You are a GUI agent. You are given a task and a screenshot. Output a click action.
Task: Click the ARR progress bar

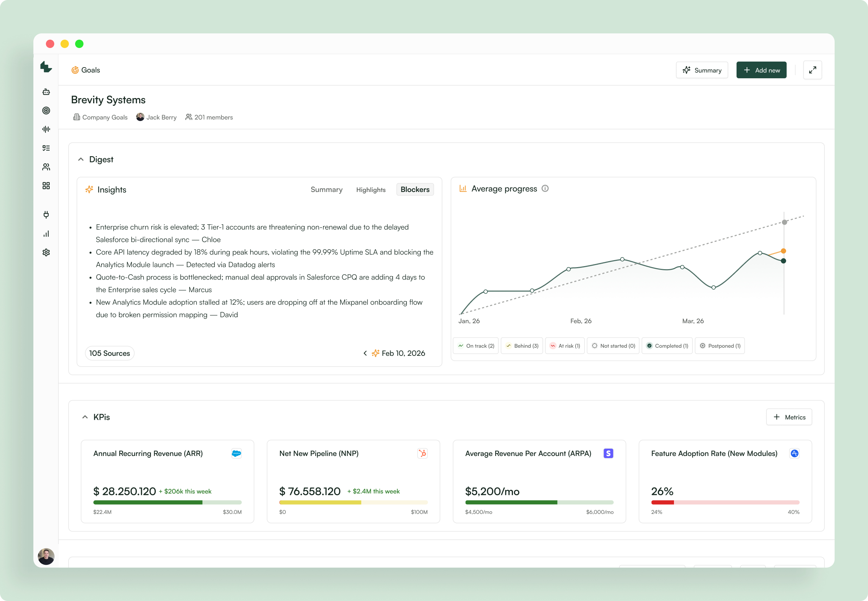(167, 502)
